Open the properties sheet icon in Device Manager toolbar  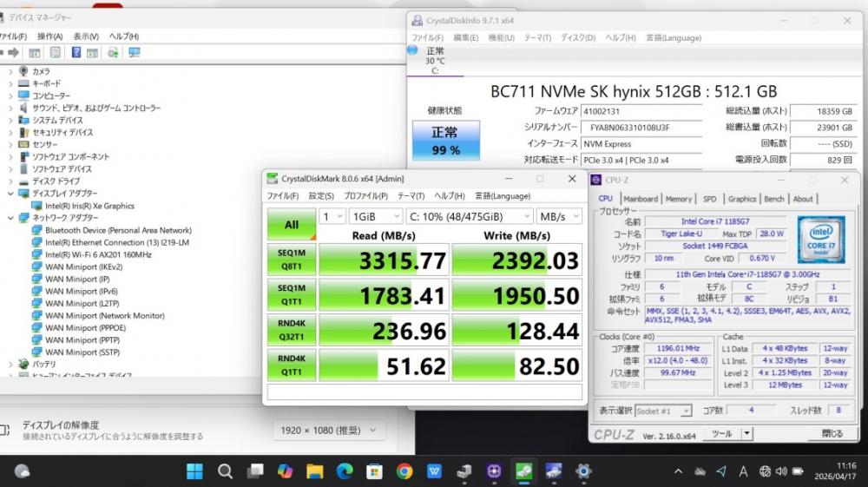pos(56,53)
